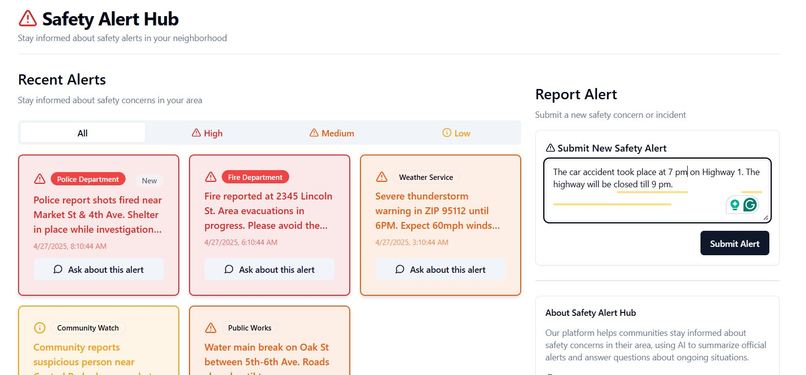
Task: Click the Fire Department alert triangle icon
Action: pyautogui.click(x=210, y=177)
